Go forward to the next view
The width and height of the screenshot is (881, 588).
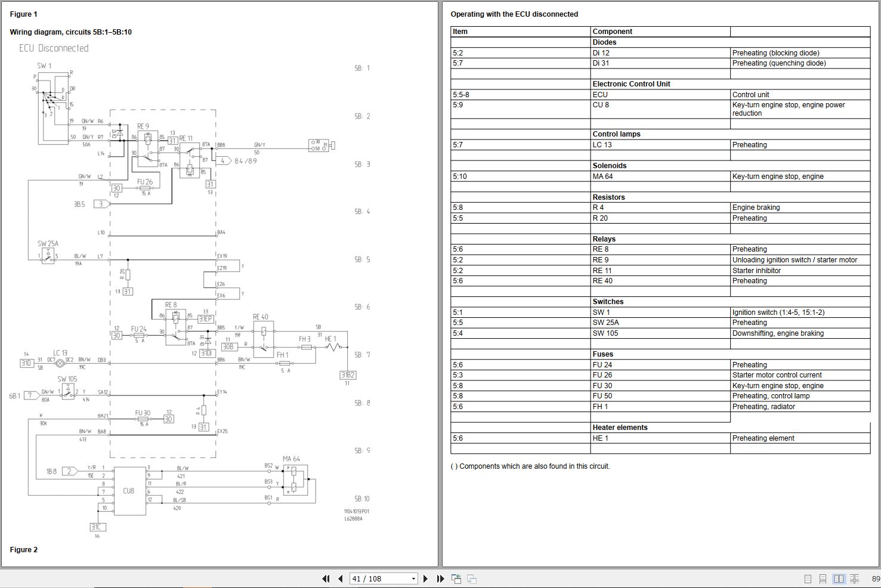click(471, 578)
